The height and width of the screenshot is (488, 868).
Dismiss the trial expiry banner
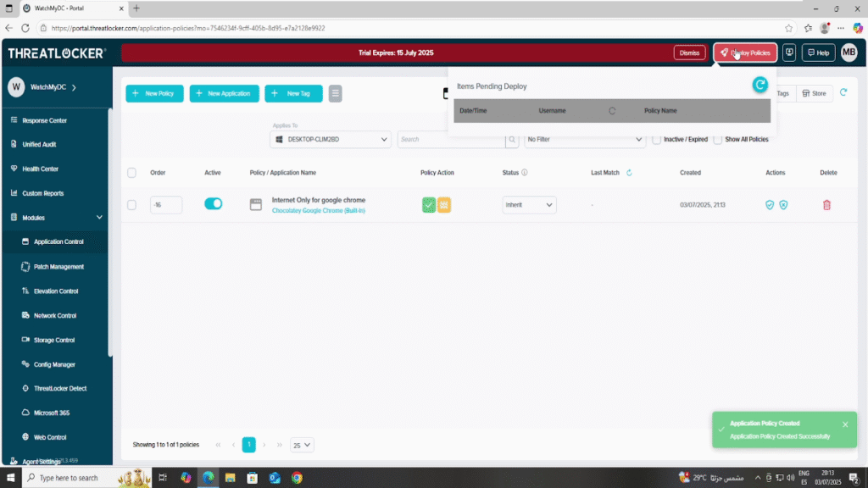(689, 53)
